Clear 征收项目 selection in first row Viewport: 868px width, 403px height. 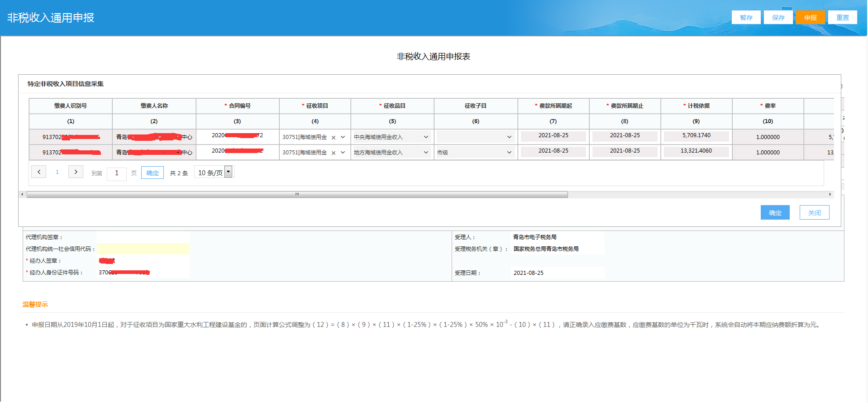tap(334, 138)
